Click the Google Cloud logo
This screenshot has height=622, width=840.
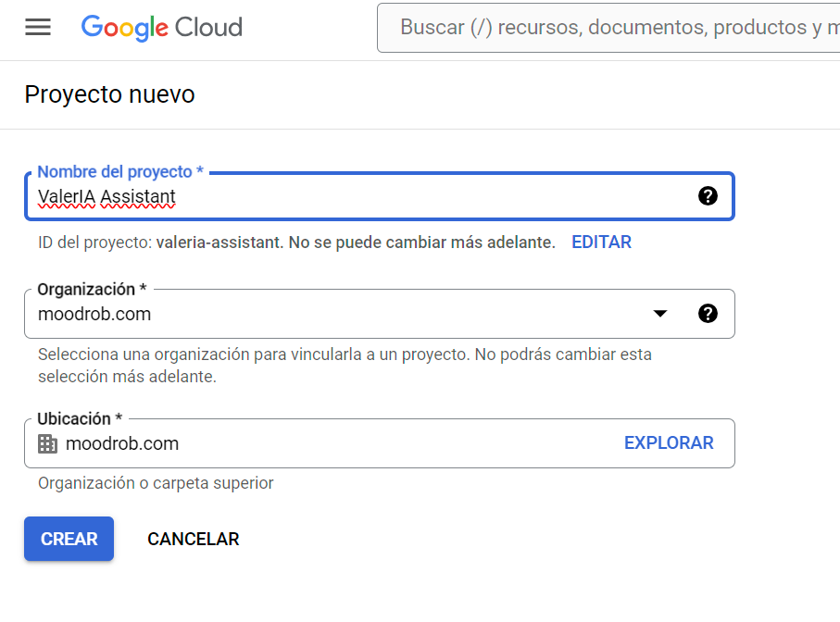(x=162, y=27)
